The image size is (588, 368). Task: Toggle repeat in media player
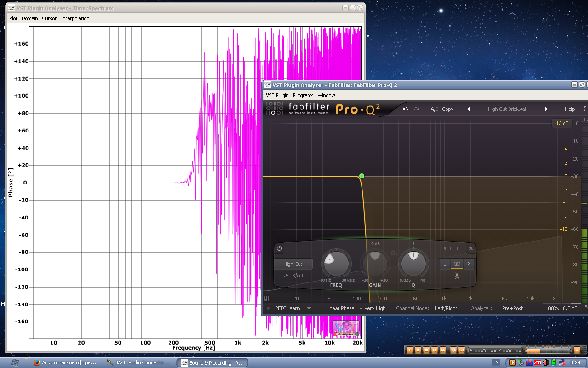453,350
